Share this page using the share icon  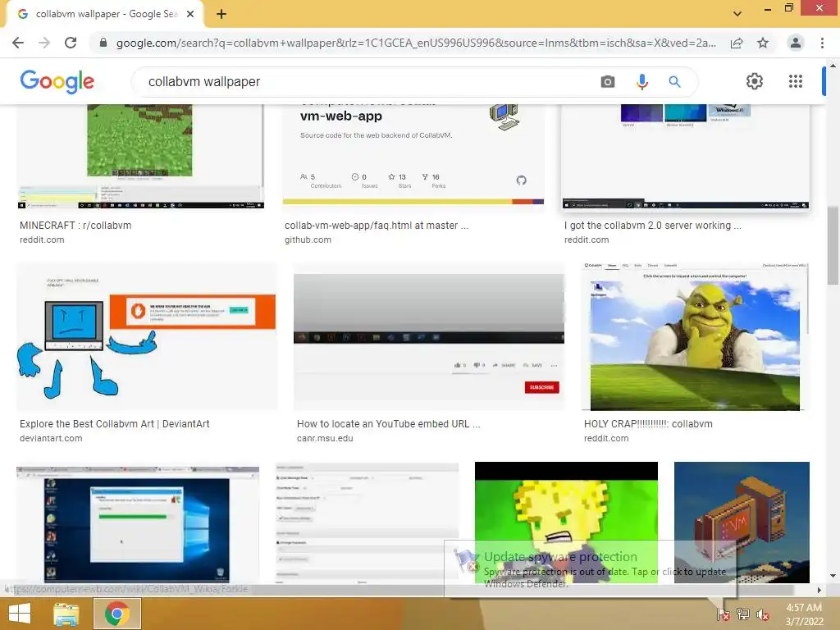point(737,43)
